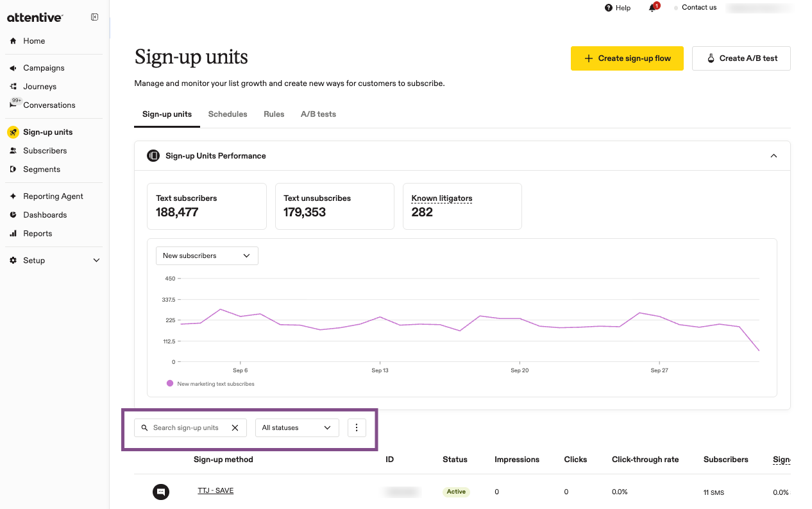Click the Journeys flow icon
Screen dimensions: 812x509
13,87
